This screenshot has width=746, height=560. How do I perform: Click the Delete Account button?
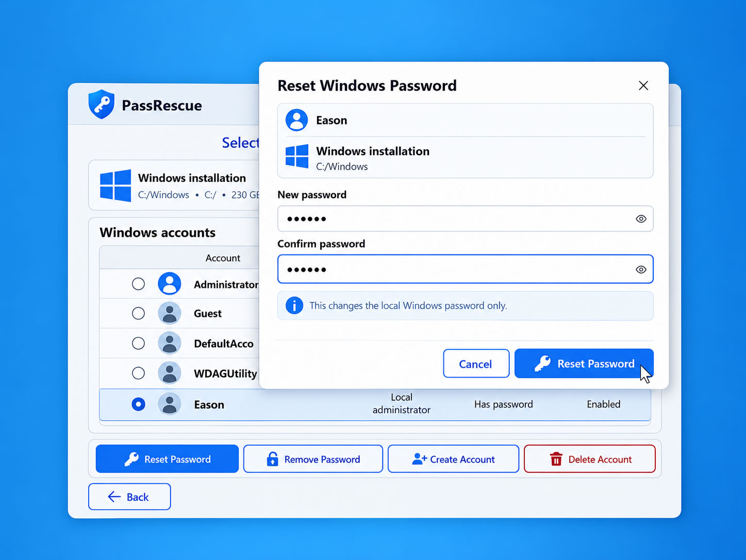coord(590,459)
